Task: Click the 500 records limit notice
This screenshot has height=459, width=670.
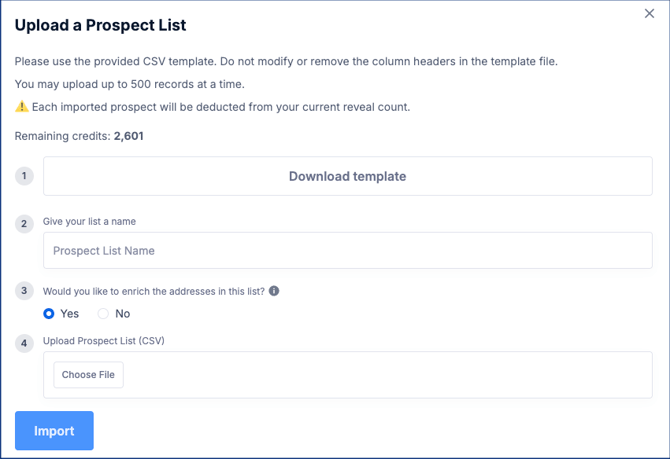Action: tap(129, 84)
